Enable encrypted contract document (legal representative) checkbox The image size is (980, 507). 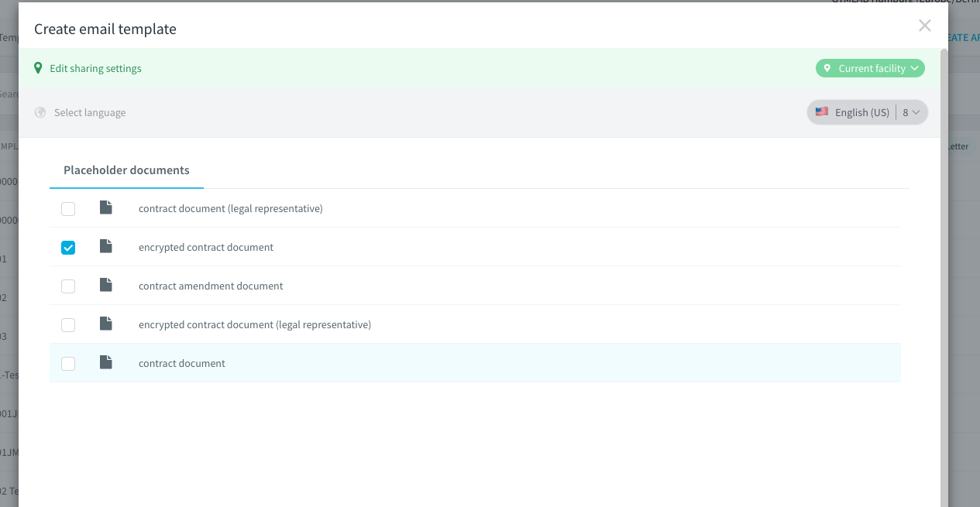click(68, 325)
